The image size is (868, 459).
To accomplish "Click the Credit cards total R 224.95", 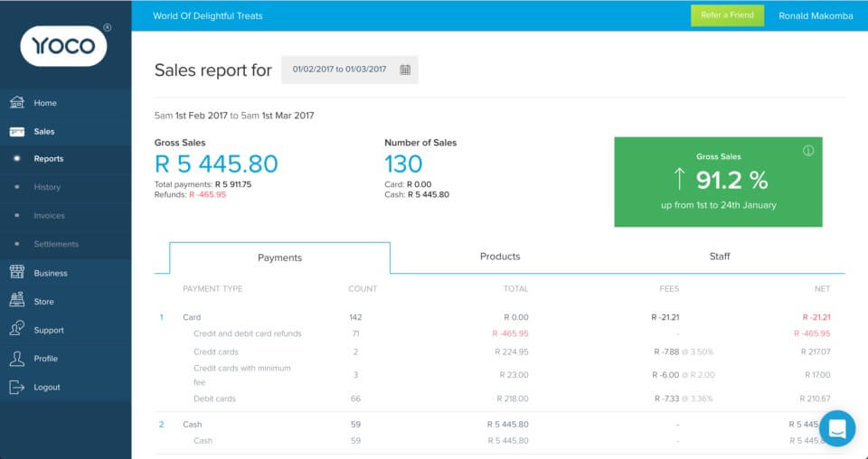I will [x=512, y=351].
